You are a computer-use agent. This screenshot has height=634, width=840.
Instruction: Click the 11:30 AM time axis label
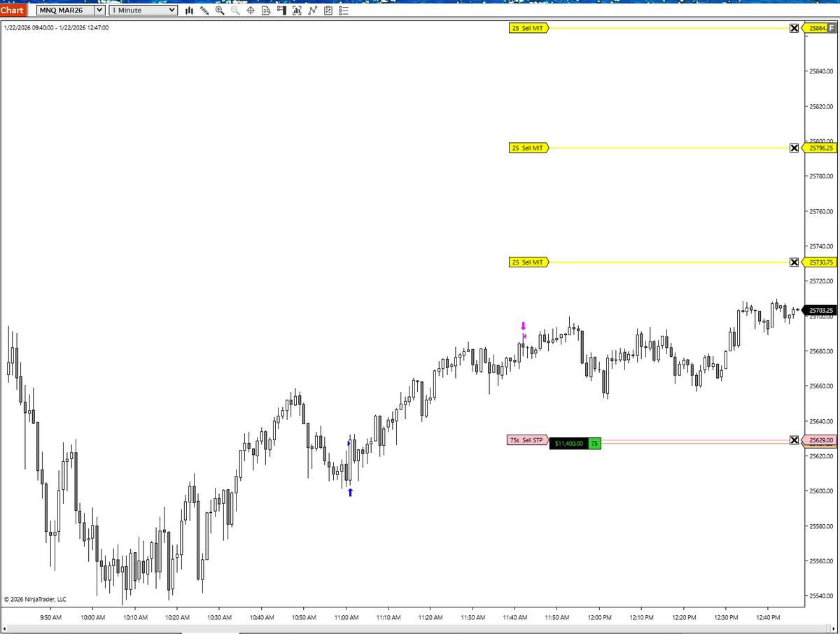click(473, 617)
